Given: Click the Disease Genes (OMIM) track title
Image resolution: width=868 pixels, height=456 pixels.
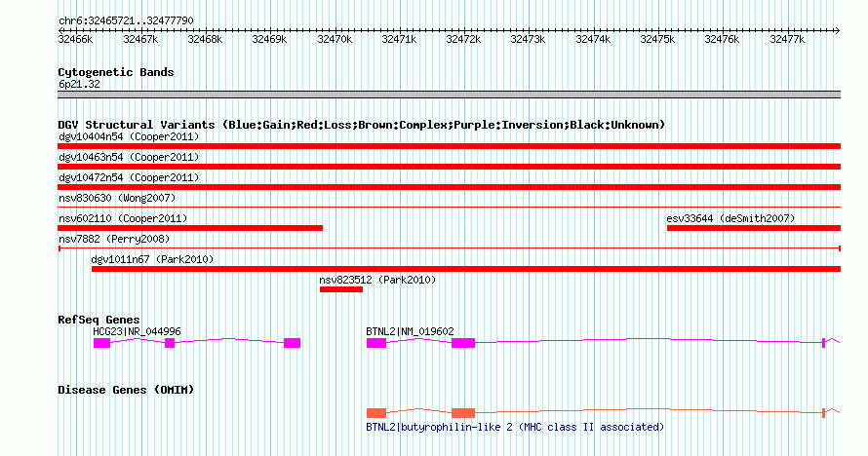Looking at the screenshot, I should tap(126, 390).
